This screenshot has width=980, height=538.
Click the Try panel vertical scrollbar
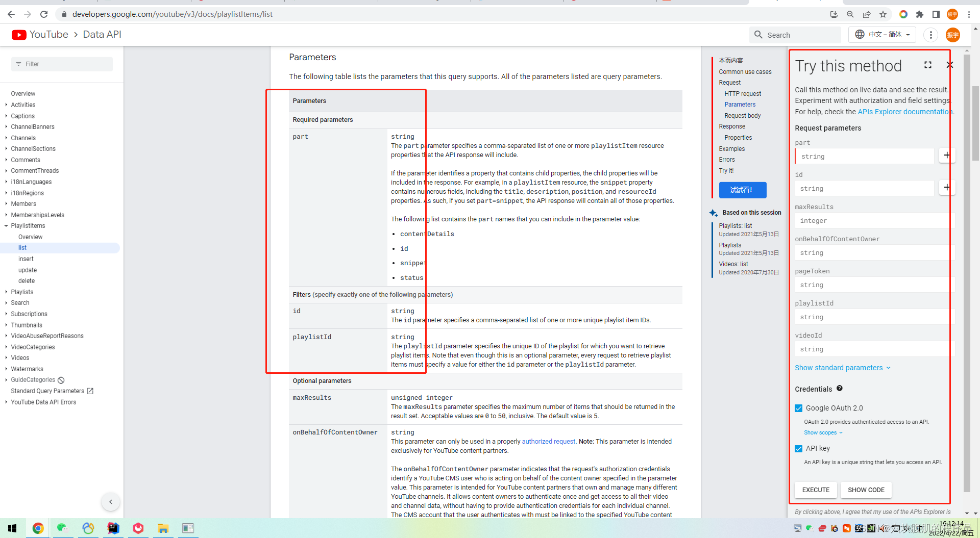click(x=966, y=273)
